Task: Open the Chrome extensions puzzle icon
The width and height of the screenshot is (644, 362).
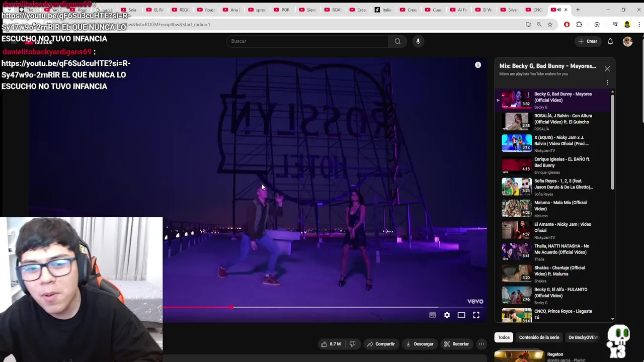Action: click(579, 24)
